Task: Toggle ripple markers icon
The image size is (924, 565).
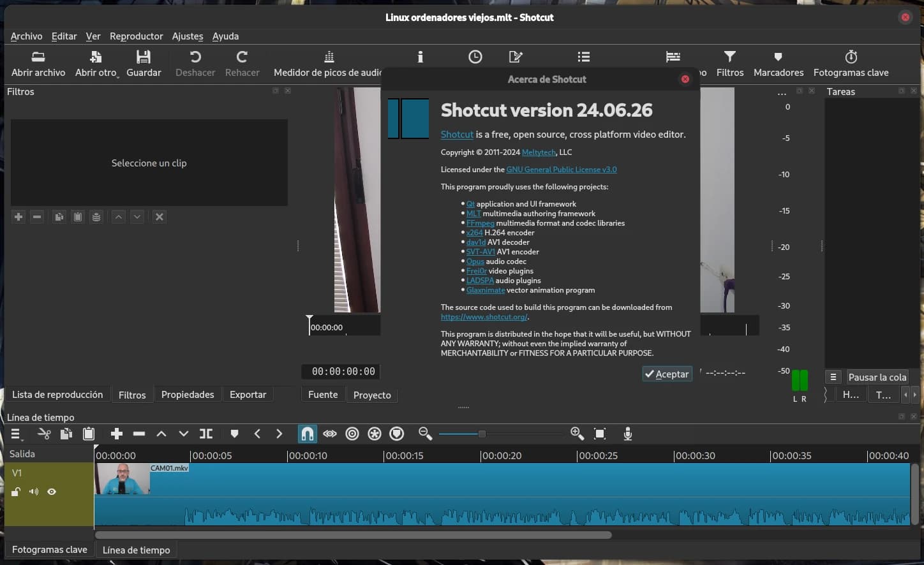Action: click(397, 434)
